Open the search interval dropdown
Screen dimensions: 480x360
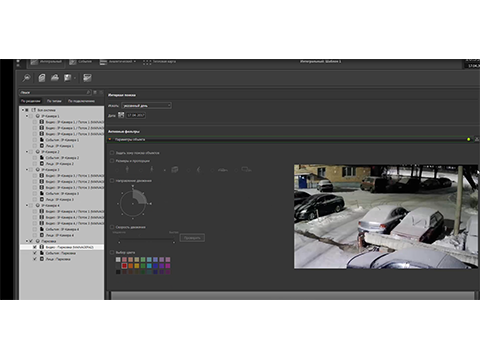pos(147,106)
